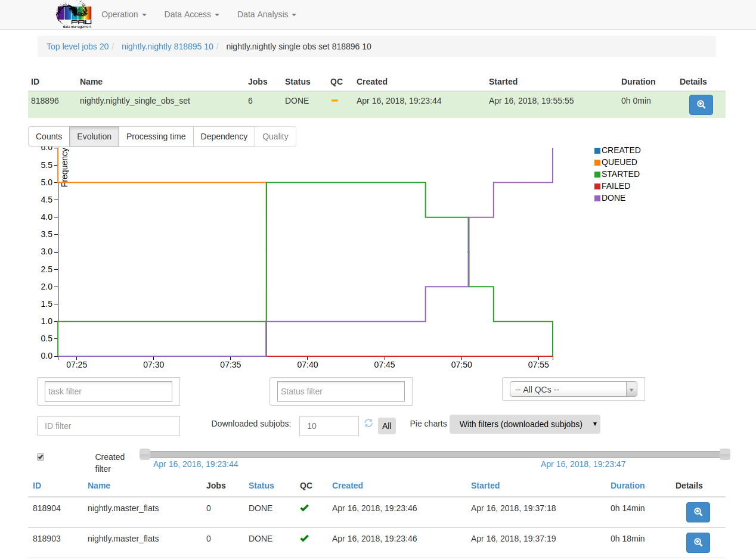
Task: Switch to the Dependency tab
Action: (224, 136)
